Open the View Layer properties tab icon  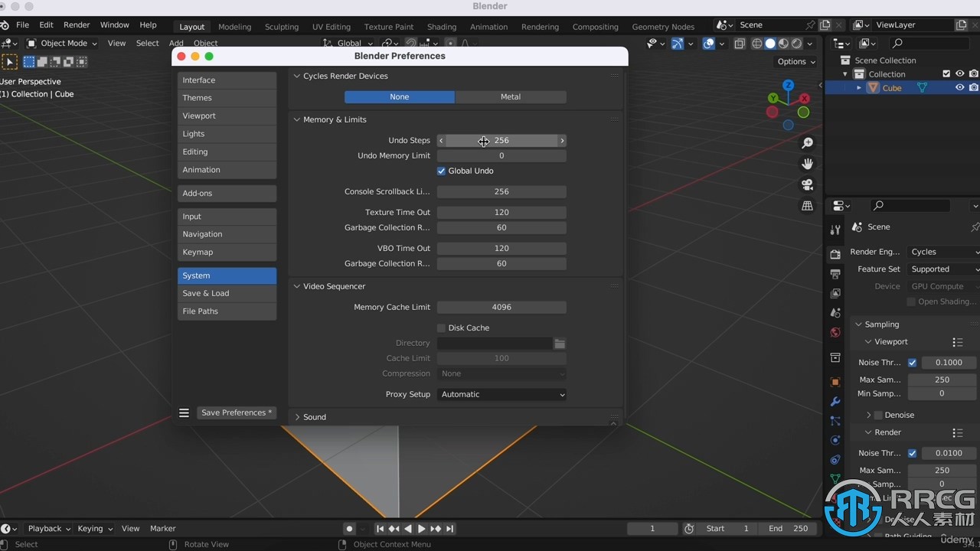[835, 293]
